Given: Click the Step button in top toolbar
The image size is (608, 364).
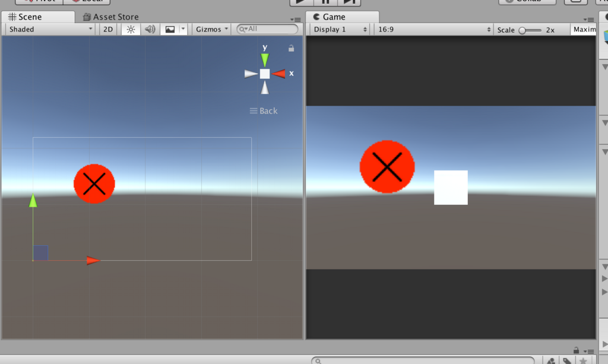Looking at the screenshot, I should coord(349,2).
